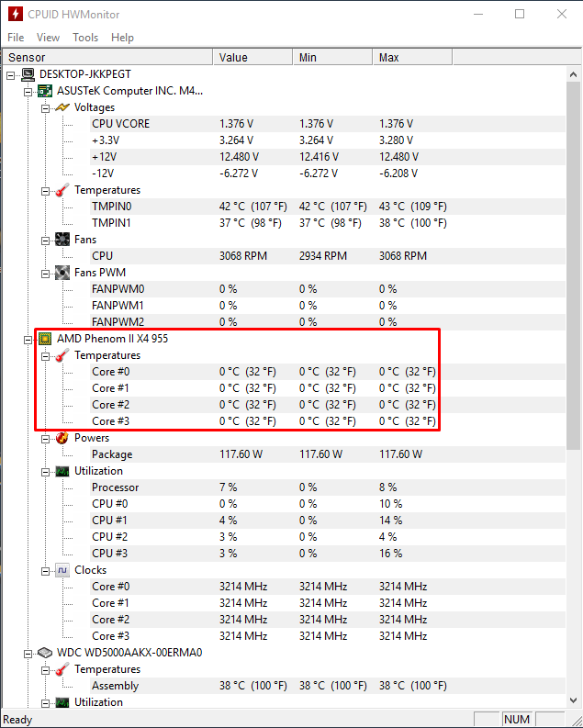The width and height of the screenshot is (583, 728).
Task: Select the CPU VCORE row
Action: [x=120, y=124]
